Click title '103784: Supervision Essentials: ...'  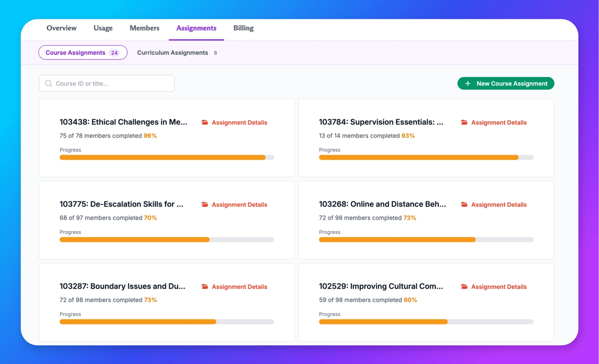381,122
